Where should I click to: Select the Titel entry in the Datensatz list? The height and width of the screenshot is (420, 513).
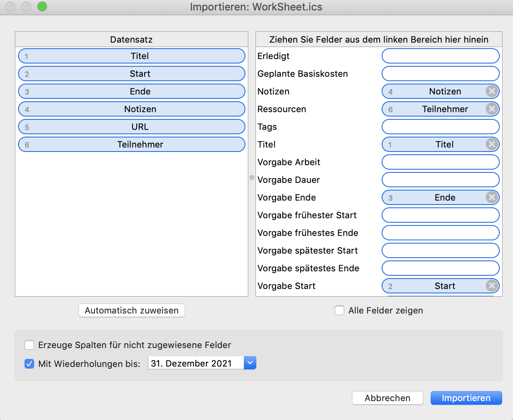tap(131, 56)
